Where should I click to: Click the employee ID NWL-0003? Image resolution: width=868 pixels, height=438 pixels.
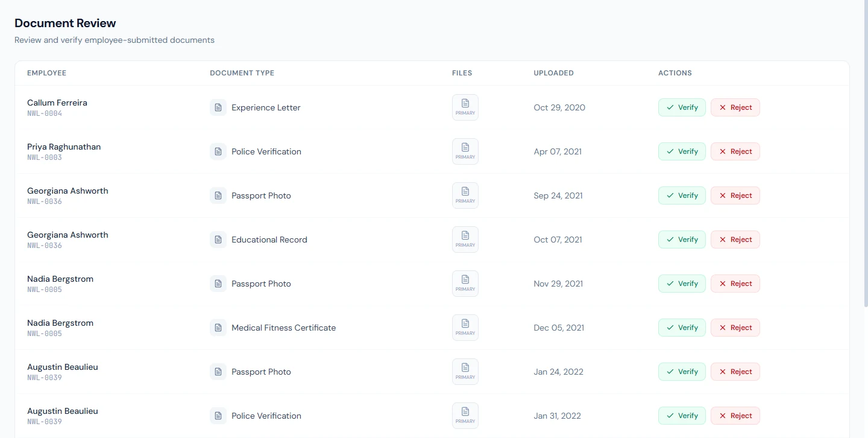[x=45, y=157]
